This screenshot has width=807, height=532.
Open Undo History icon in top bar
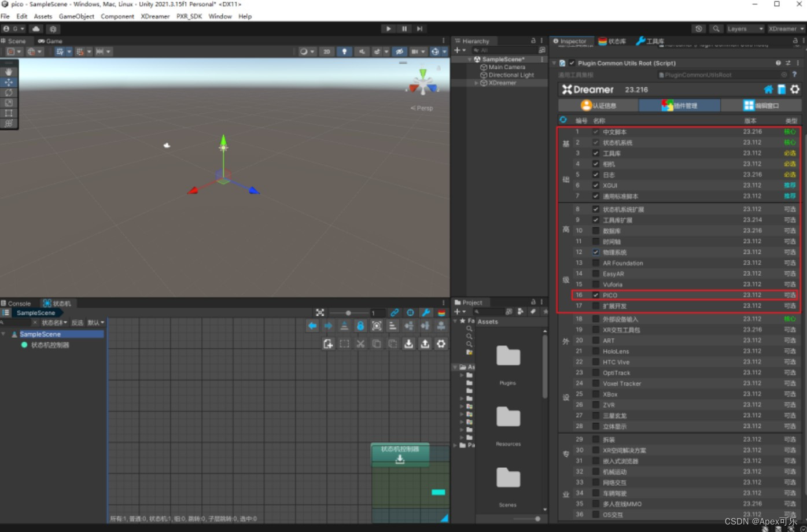(699, 28)
